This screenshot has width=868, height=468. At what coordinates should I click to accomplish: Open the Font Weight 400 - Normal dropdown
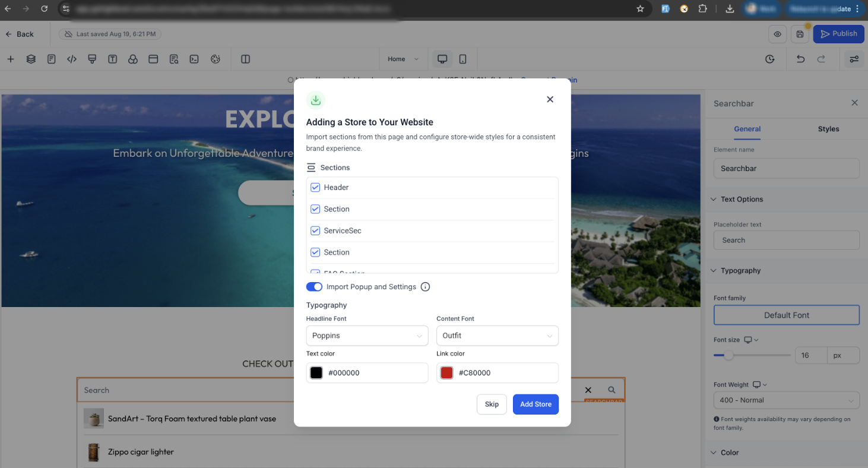tap(787, 400)
